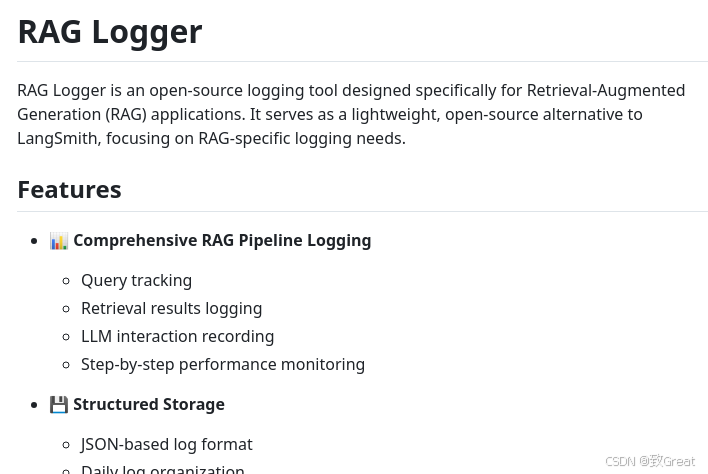Click the divider line under Features
Viewport: 708px width, 474px height.
click(363, 211)
